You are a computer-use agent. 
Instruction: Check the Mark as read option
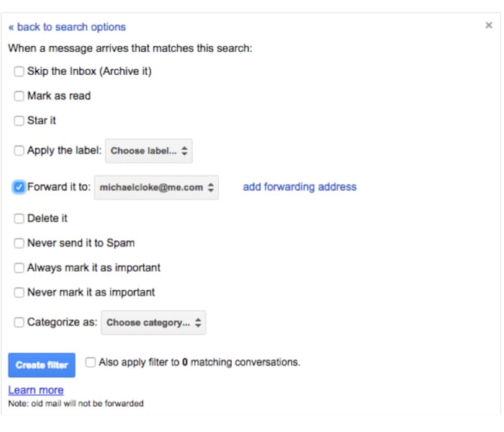19,96
